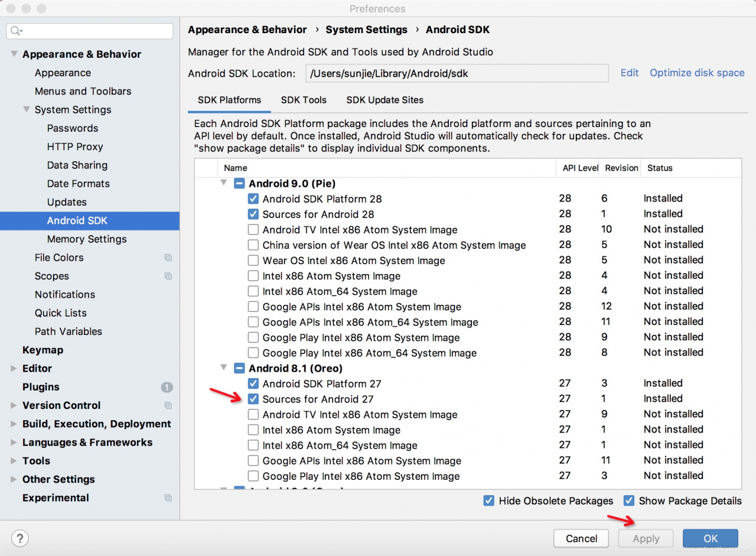Image resolution: width=756 pixels, height=556 pixels.
Task: Open the Passwords settings page
Action: pos(73,128)
